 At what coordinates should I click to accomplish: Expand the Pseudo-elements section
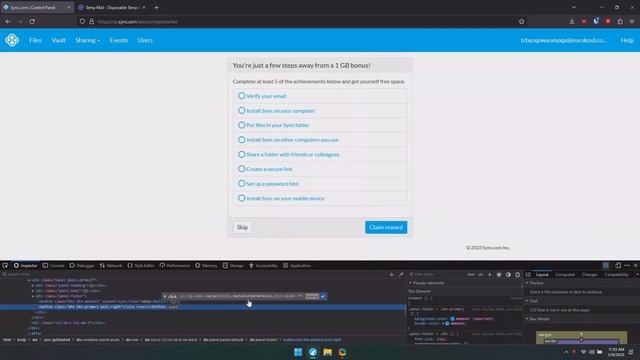pyautogui.click(x=411, y=283)
